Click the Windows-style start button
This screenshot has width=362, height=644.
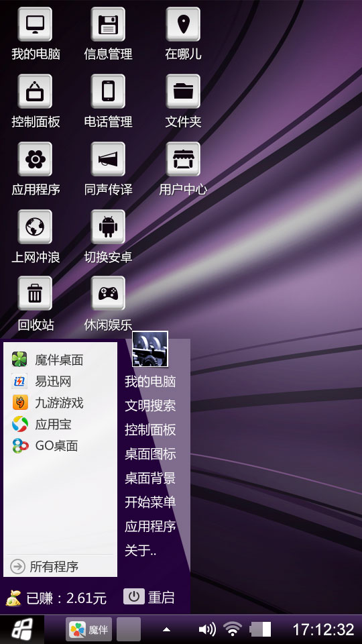pos(21,629)
